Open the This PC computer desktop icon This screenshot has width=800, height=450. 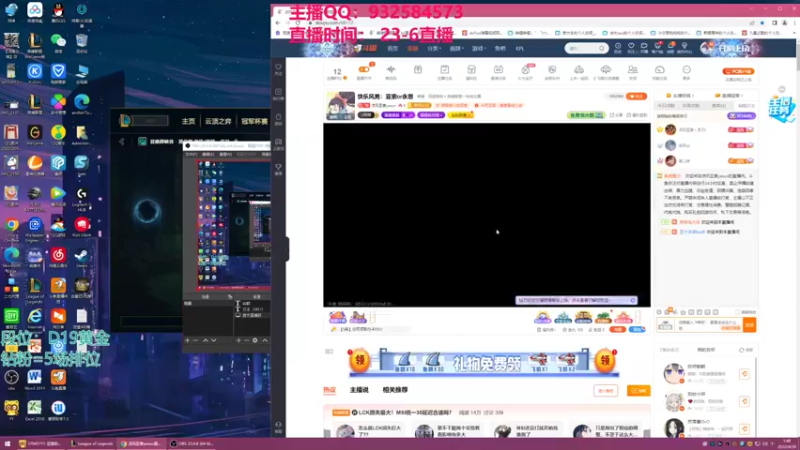[x=82, y=71]
